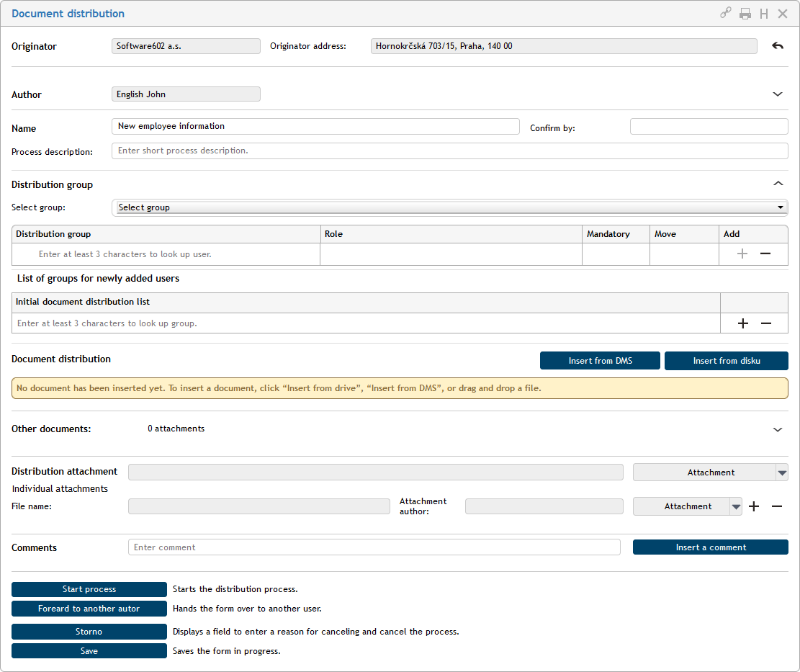Expand the Author section chevron
Screen dimensions: 800x672
click(778, 94)
